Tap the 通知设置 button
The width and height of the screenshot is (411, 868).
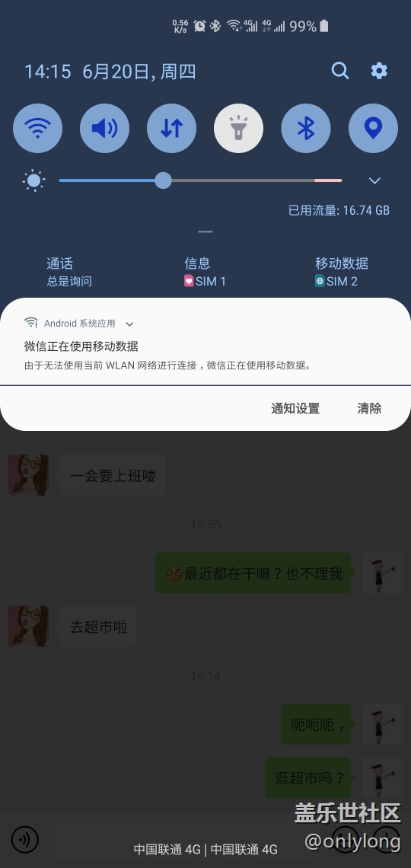[x=295, y=409]
